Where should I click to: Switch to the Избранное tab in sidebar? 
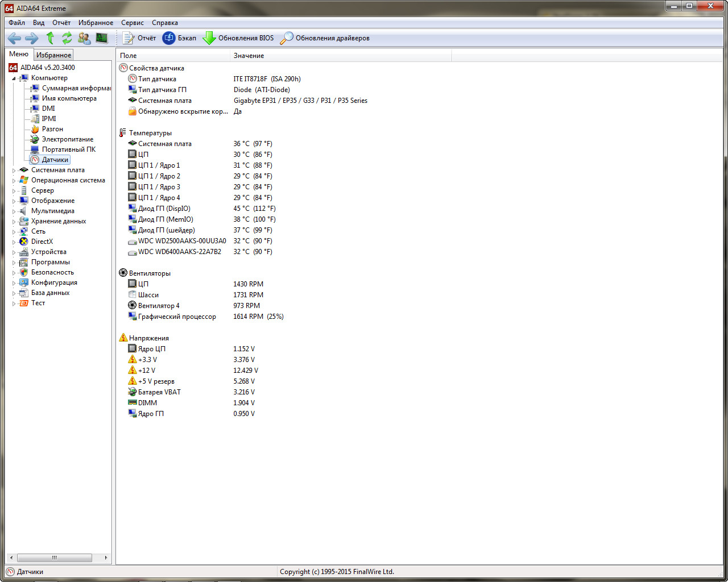click(54, 55)
